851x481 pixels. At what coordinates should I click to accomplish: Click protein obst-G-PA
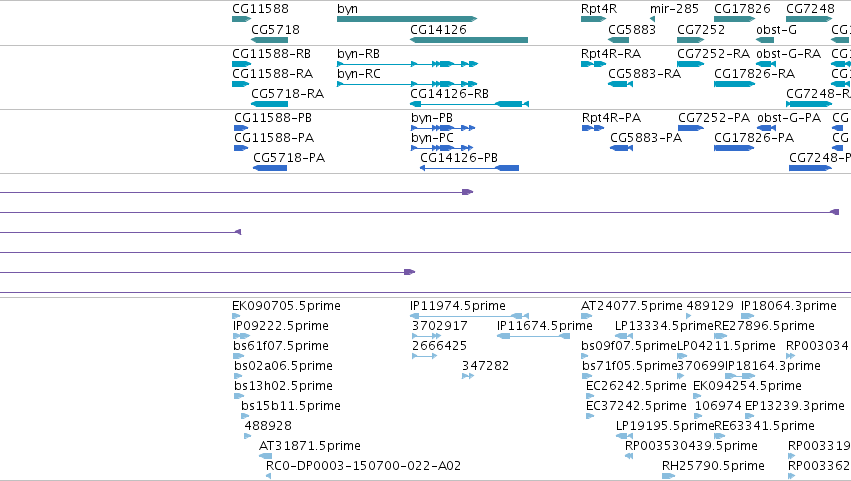(x=789, y=118)
